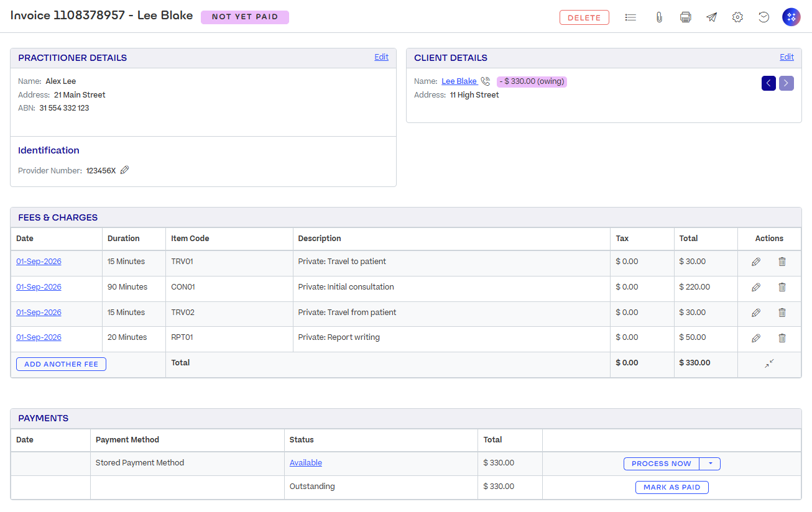Image resolution: width=812 pixels, height=512 pixels.
Task: Print the invoice using printer icon
Action: [686, 17]
